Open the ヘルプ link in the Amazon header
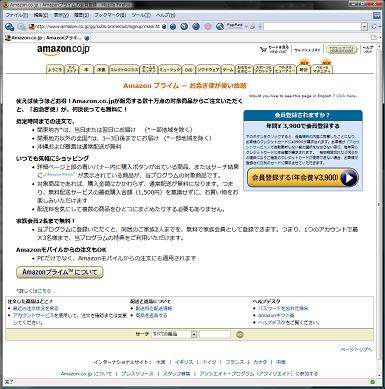The width and height of the screenshot is (385, 389). click(x=368, y=49)
